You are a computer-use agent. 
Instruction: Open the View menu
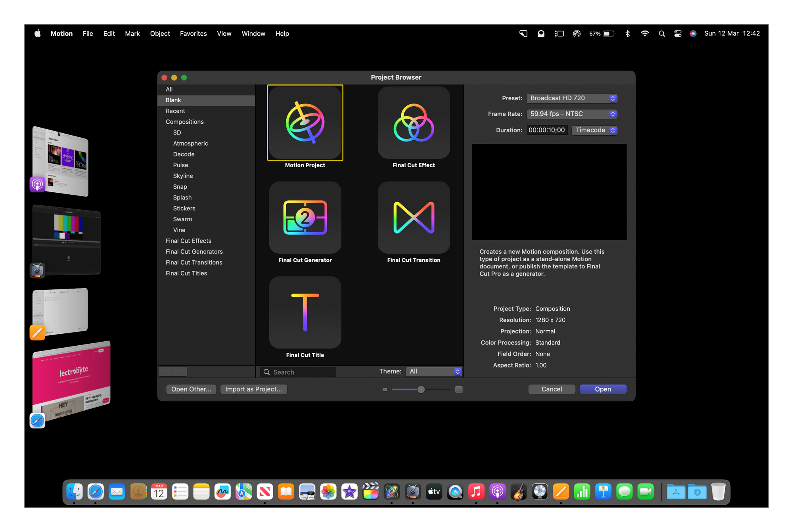click(224, 34)
